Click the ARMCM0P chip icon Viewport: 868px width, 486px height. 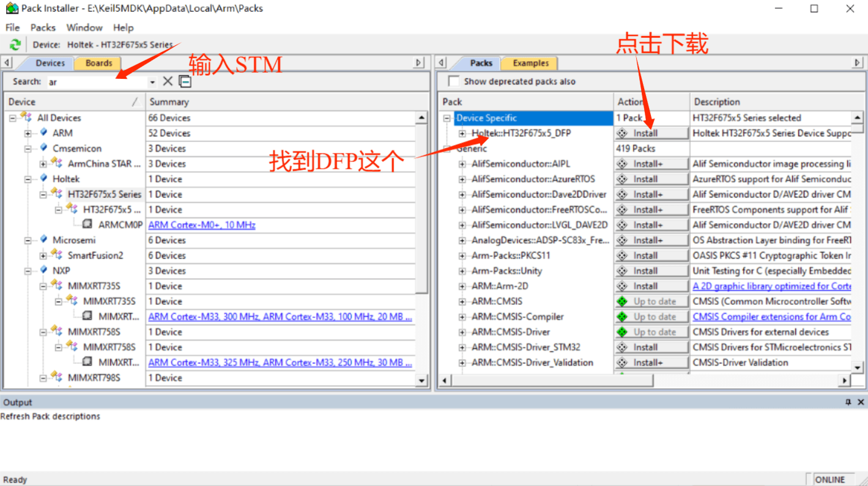(x=88, y=225)
